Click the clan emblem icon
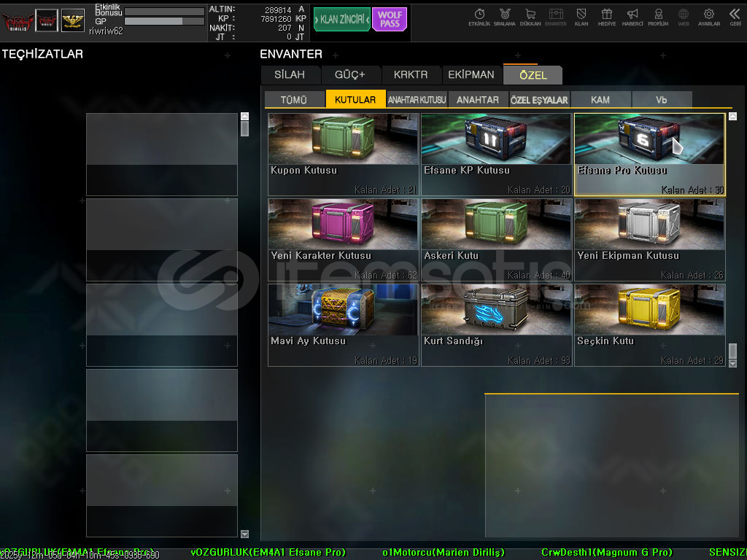747x560 pixels. [47, 20]
